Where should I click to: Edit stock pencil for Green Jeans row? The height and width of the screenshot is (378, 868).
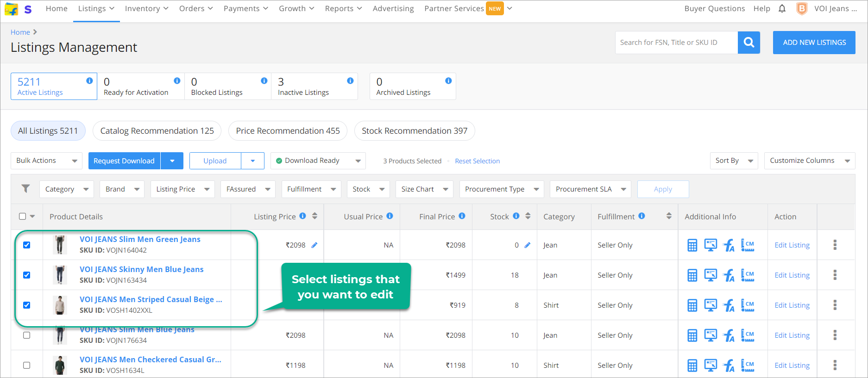(x=527, y=245)
